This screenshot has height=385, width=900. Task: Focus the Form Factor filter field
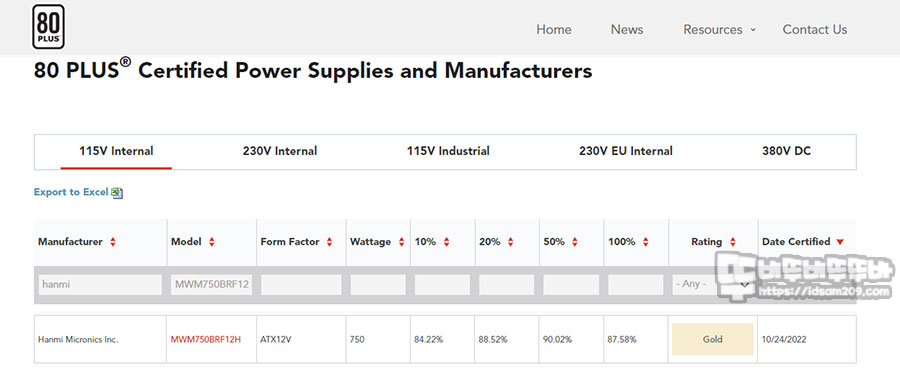pos(301,285)
